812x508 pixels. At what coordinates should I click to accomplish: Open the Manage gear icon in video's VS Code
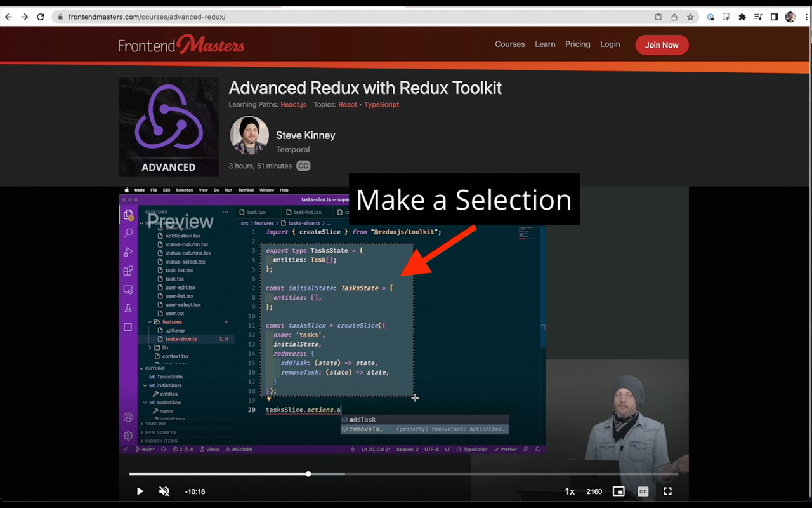pos(128,436)
